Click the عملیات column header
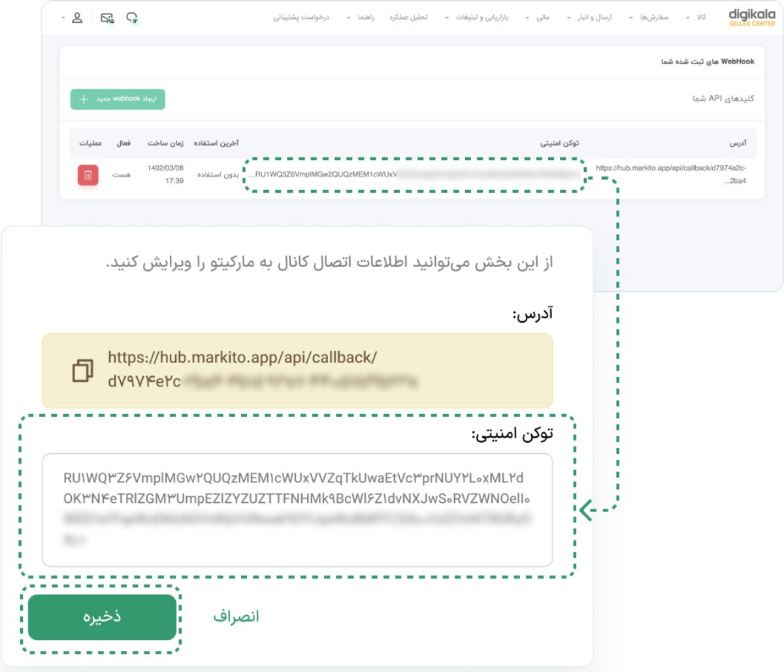 pos(91,143)
